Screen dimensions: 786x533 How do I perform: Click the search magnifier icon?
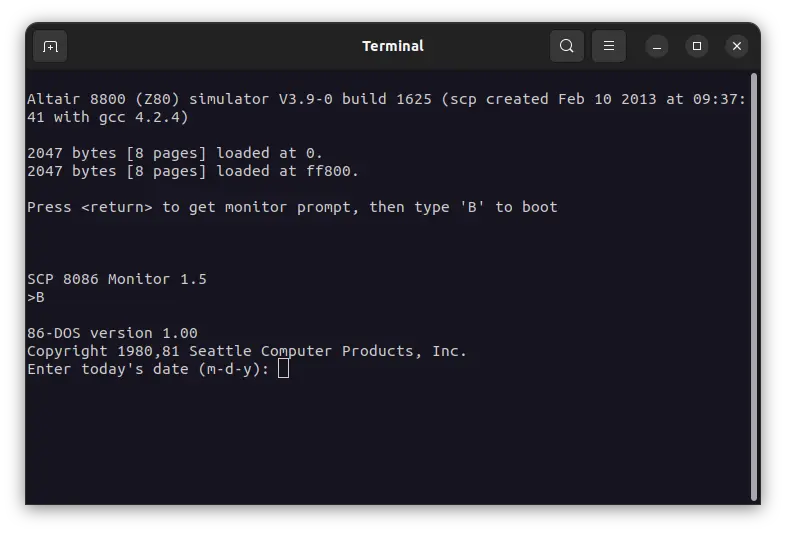pos(567,46)
